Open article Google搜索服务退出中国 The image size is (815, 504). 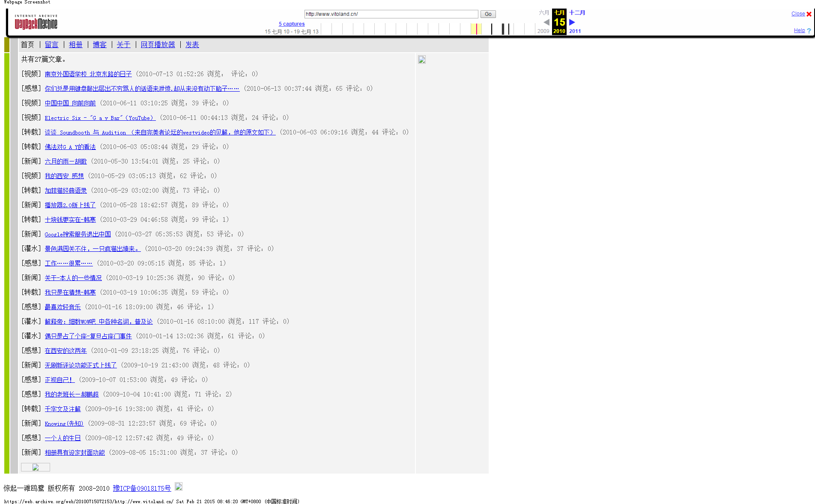click(78, 234)
